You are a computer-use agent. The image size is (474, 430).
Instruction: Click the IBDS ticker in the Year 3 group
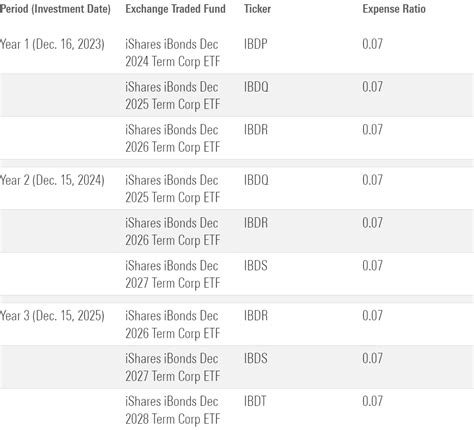tap(255, 358)
